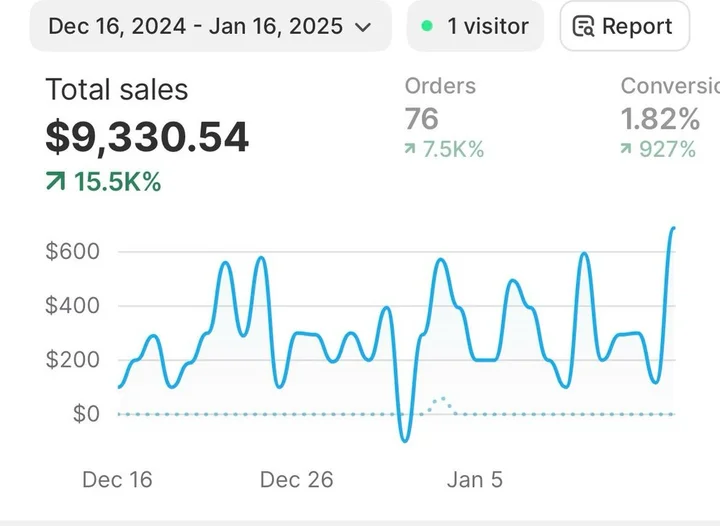Click the Jan 5 axis label
Image resolution: width=720 pixels, height=526 pixels.
(475, 480)
